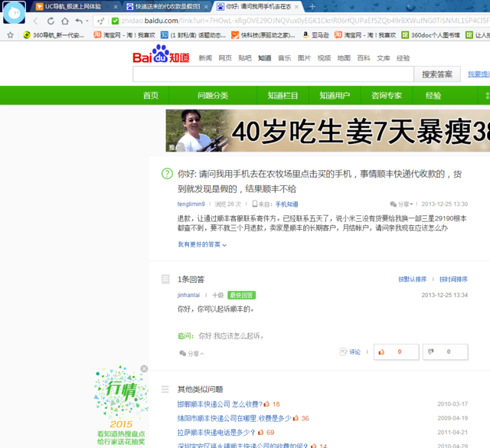Open the browser home page icon

(65, 21)
